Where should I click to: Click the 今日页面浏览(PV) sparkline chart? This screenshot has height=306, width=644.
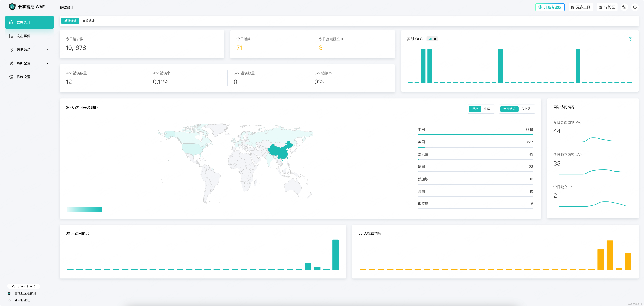593,140
